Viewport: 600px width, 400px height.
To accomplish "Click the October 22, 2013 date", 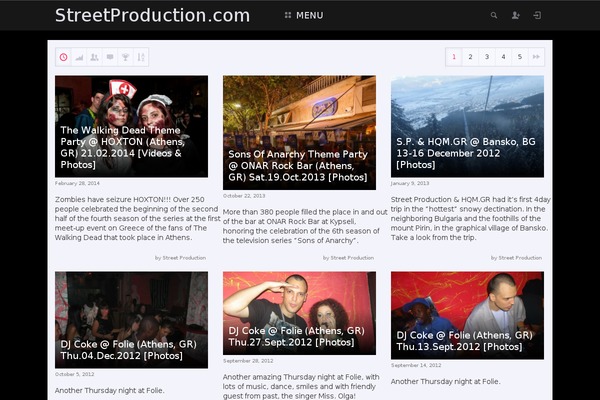I will (244, 196).
